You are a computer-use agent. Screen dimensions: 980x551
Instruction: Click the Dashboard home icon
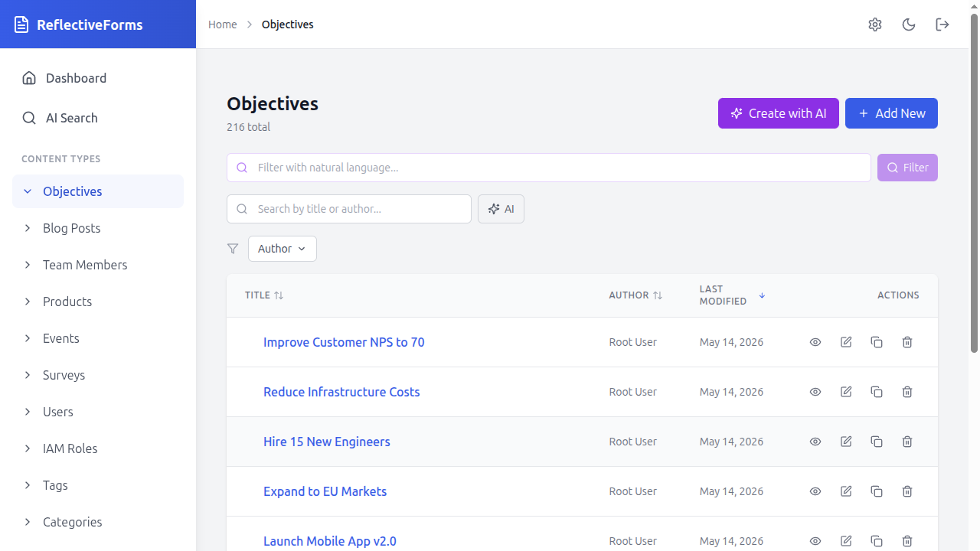click(29, 78)
